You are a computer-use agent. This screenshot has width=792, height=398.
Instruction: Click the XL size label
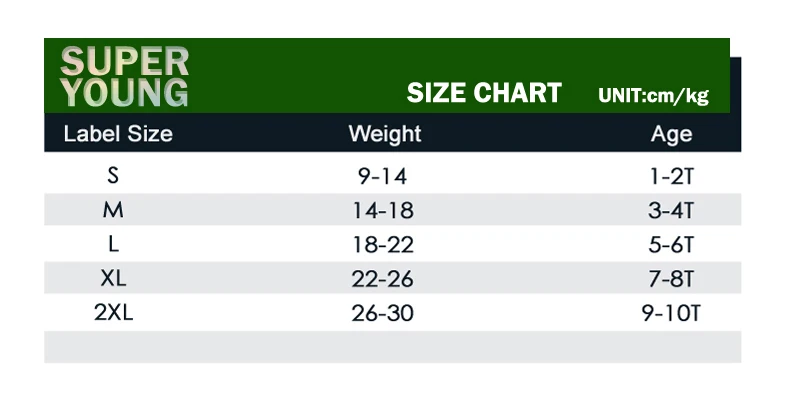tap(113, 278)
